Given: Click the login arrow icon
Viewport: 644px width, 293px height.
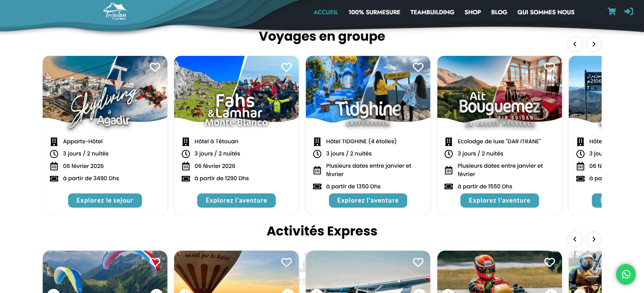Looking at the screenshot, I should point(628,12).
